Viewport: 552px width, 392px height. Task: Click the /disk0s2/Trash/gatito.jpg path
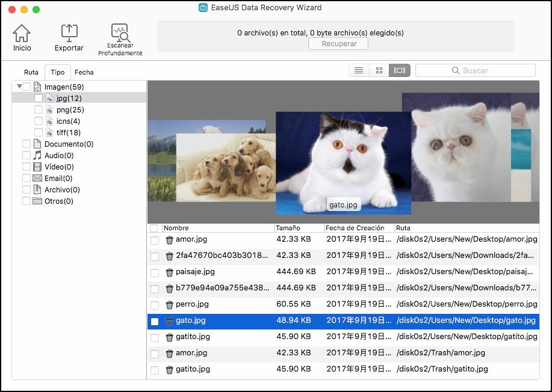[x=442, y=369]
